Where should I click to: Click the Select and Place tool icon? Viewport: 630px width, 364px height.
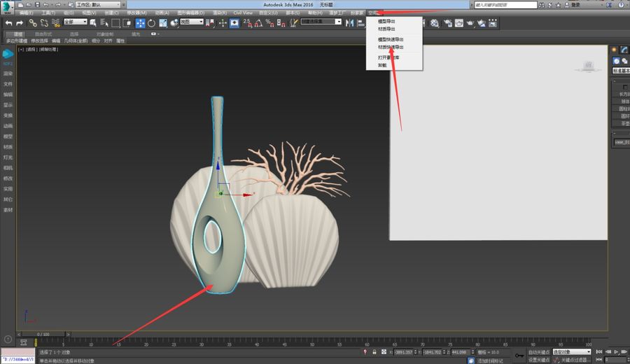pyautogui.click(x=174, y=23)
